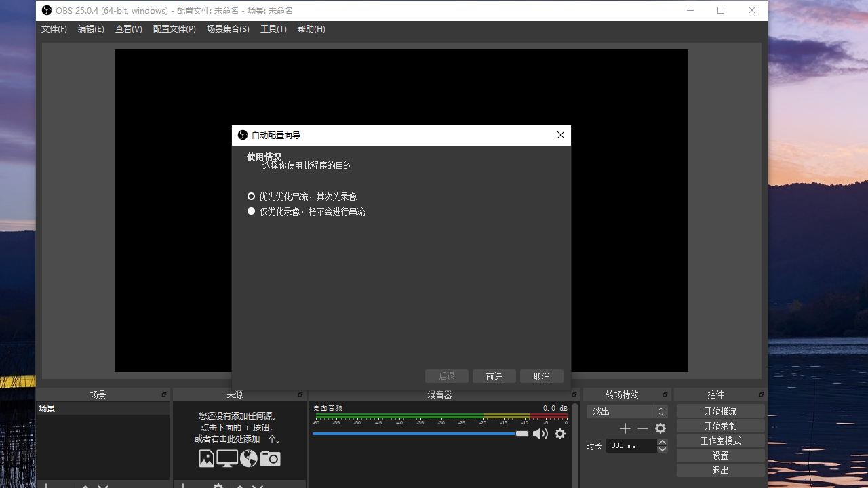Click the Next (前进) wizard button
This screenshot has height=488, width=868.
coord(494,376)
